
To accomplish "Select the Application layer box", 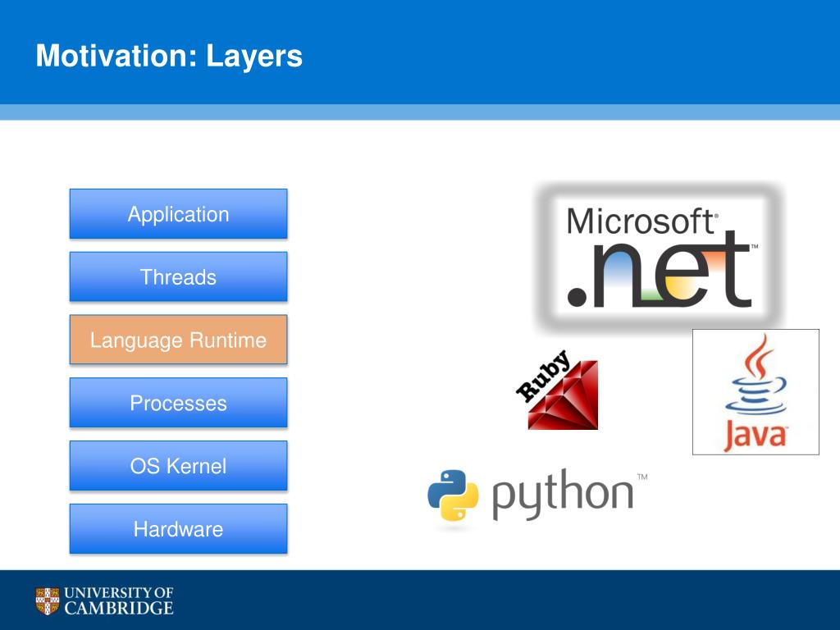I will pos(178,214).
